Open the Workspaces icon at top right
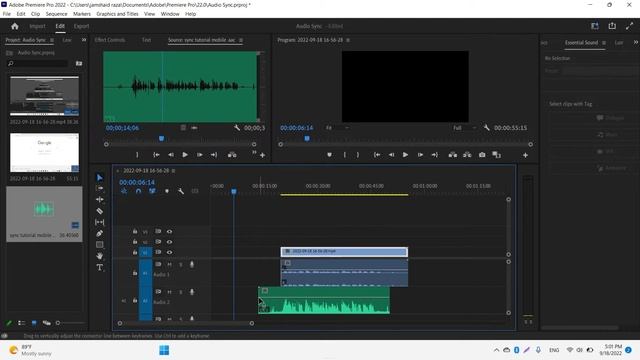This screenshot has width=640, height=360. tap(595, 26)
